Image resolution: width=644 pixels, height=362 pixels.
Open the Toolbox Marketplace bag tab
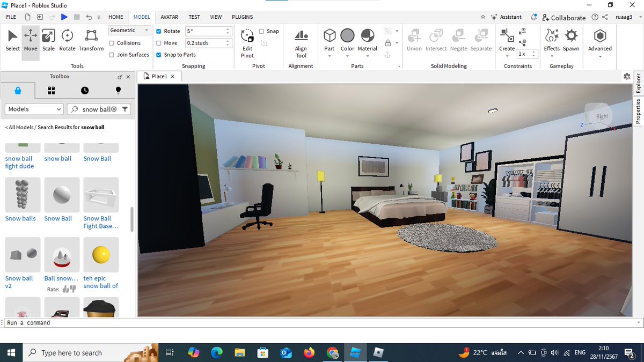point(18,91)
